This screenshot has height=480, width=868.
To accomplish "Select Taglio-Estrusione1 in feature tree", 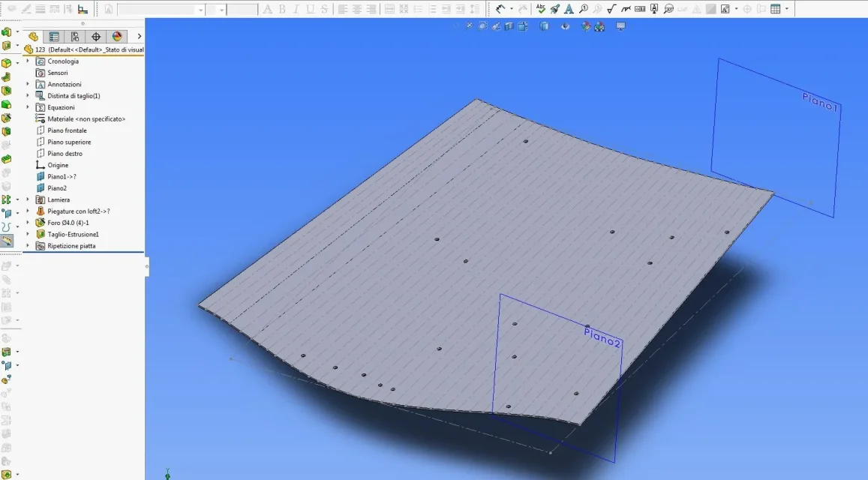I will click(73, 234).
